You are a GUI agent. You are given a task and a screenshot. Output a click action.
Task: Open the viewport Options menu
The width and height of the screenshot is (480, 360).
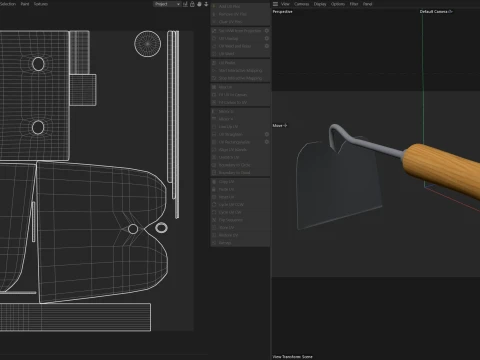[338, 4]
